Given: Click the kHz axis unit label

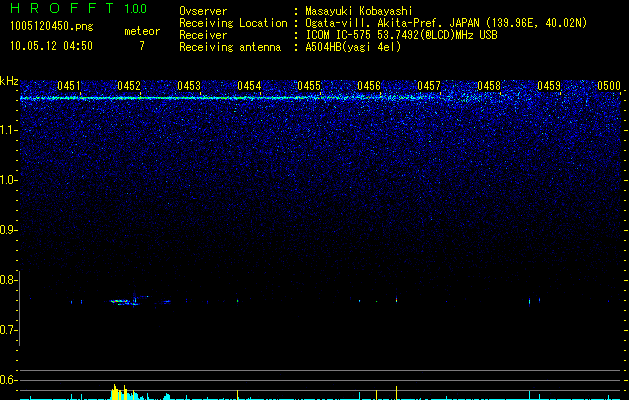Looking at the screenshot, I should click(x=9, y=81).
